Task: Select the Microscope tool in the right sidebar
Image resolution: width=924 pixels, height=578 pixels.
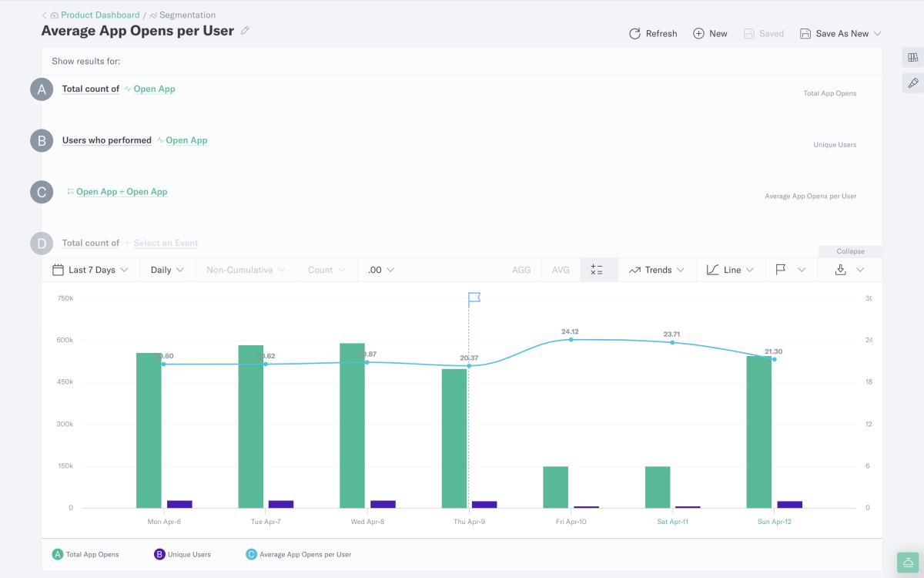Action: point(913,82)
